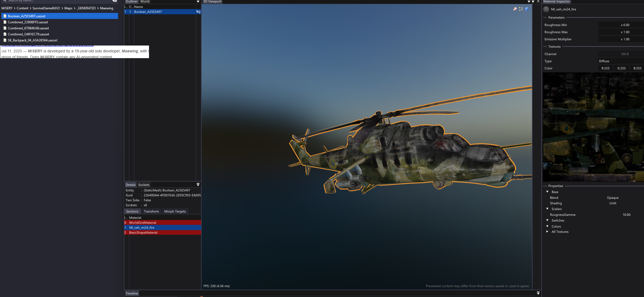The width and height of the screenshot is (644, 297).
Task: Click the diffuse texture preview image
Action: coord(593,127)
